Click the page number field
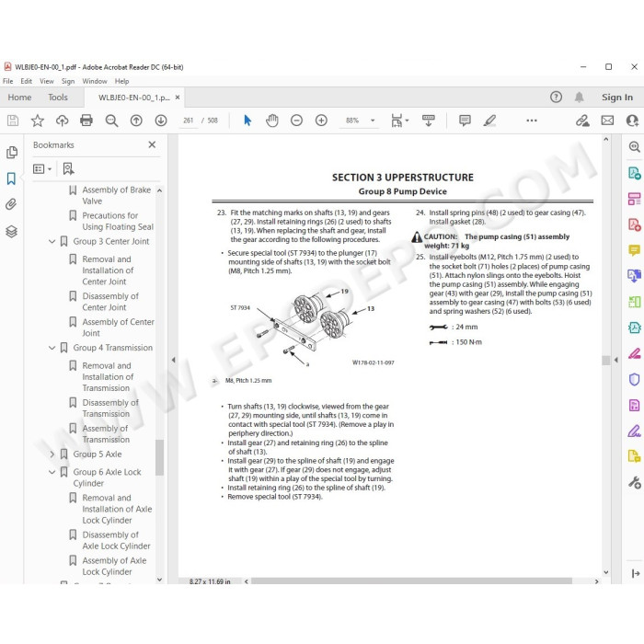 [188, 121]
